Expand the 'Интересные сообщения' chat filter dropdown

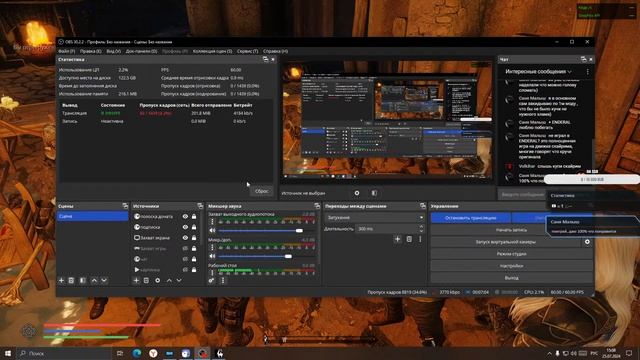pyautogui.click(x=538, y=72)
